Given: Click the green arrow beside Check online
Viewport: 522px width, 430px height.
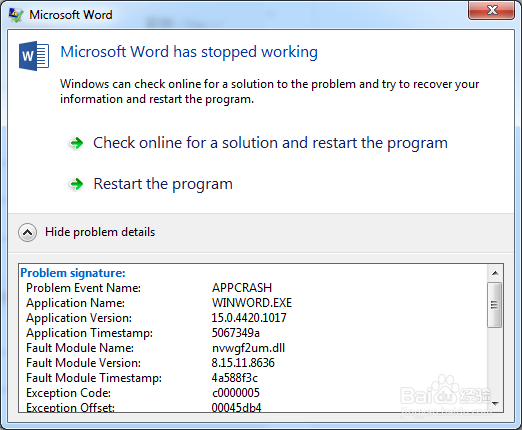Looking at the screenshot, I should coord(77,143).
